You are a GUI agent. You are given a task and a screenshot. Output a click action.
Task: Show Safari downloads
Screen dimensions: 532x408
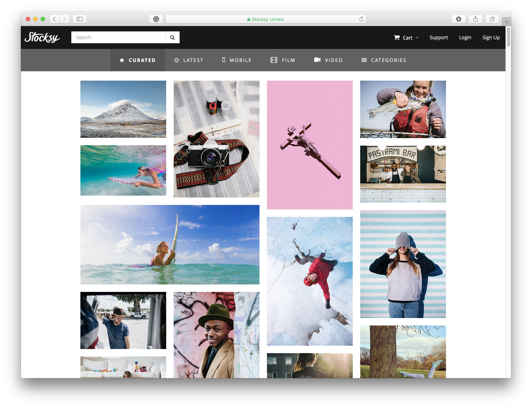tap(459, 19)
